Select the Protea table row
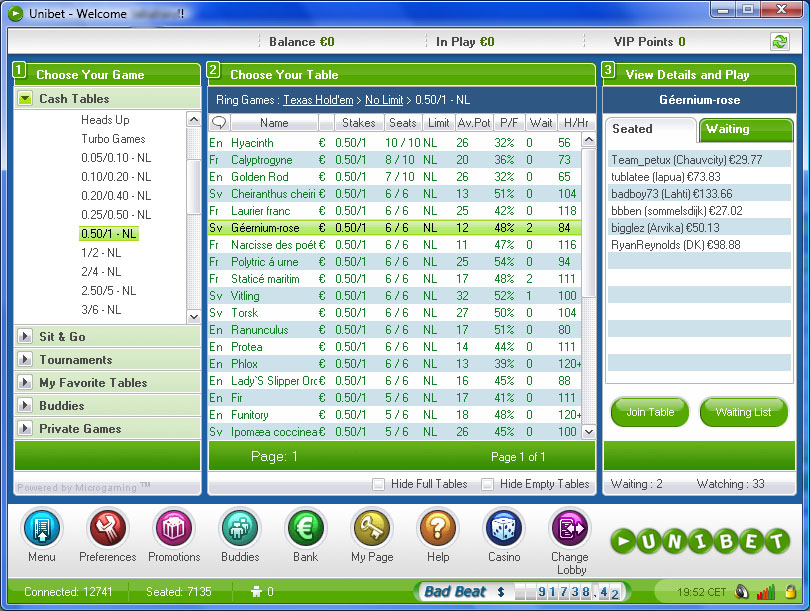Screen dimensions: 810x611 395,347
